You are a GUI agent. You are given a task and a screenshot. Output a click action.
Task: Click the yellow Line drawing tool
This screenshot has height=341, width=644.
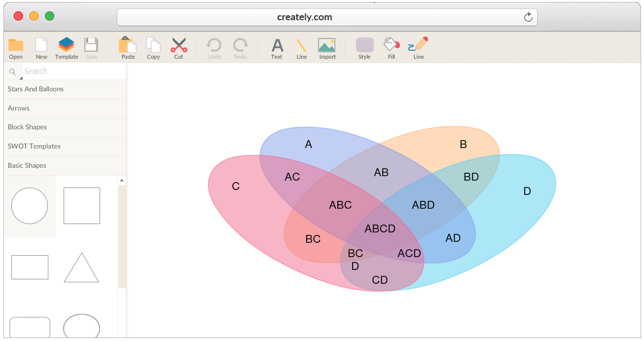(x=302, y=45)
